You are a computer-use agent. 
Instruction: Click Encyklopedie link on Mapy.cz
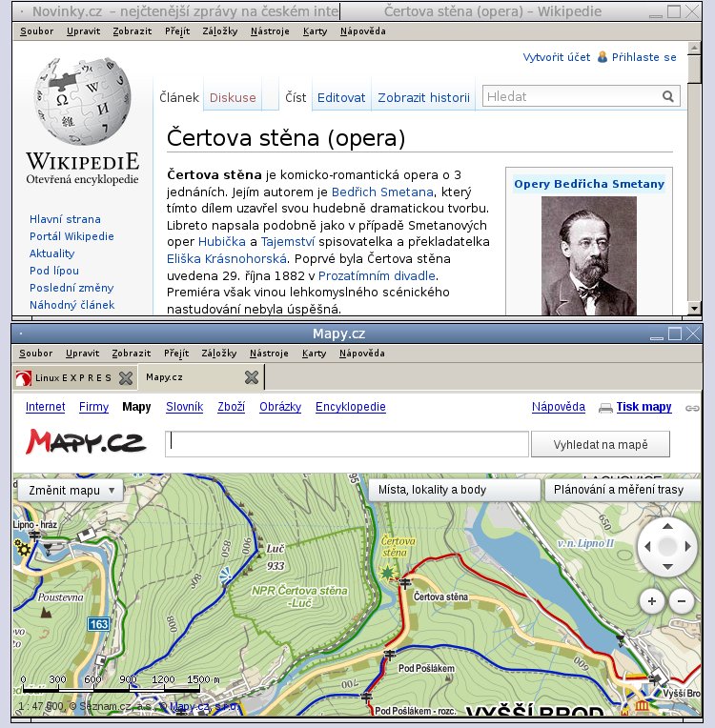(x=350, y=407)
